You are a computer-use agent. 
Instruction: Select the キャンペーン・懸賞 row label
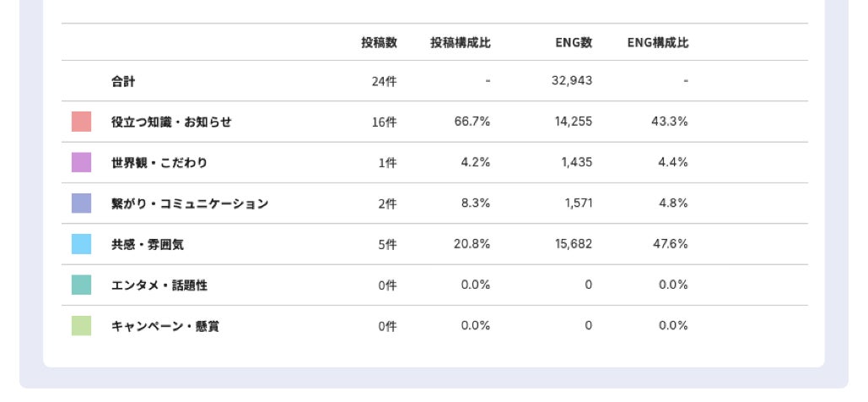coord(165,326)
